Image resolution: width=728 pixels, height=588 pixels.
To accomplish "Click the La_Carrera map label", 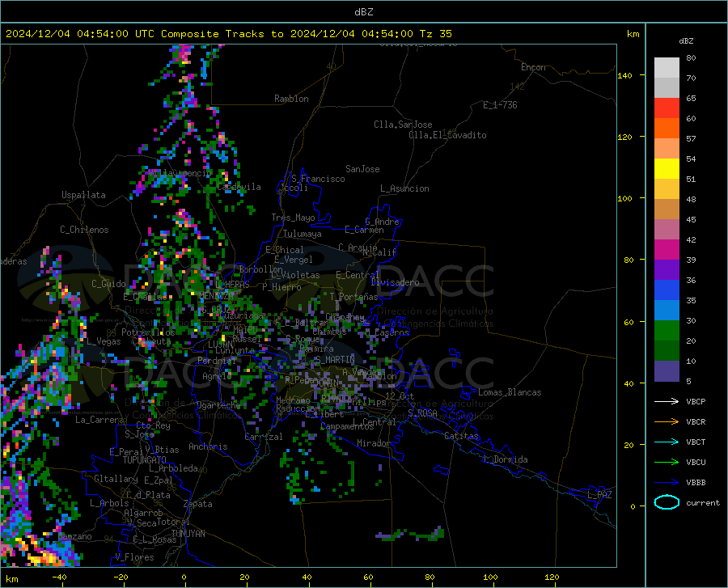I will pos(99,420).
